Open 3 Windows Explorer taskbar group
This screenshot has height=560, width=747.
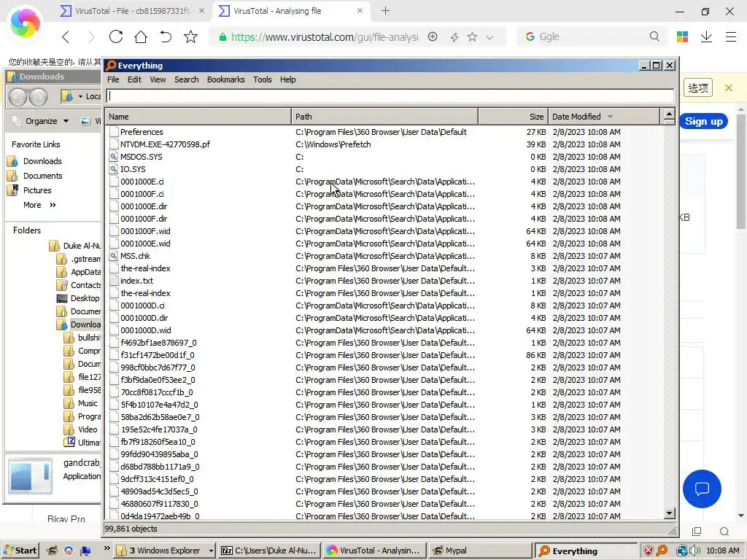click(x=165, y=551)
